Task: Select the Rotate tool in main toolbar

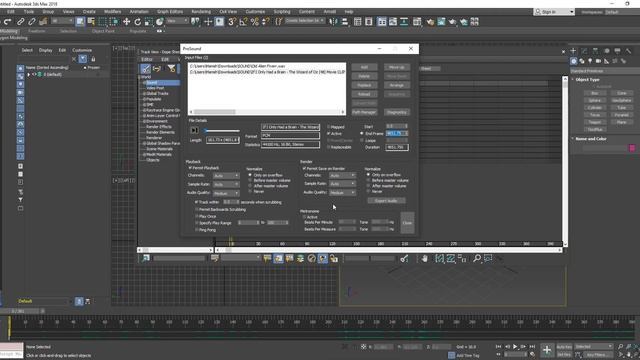Action: tap(138, 22)
